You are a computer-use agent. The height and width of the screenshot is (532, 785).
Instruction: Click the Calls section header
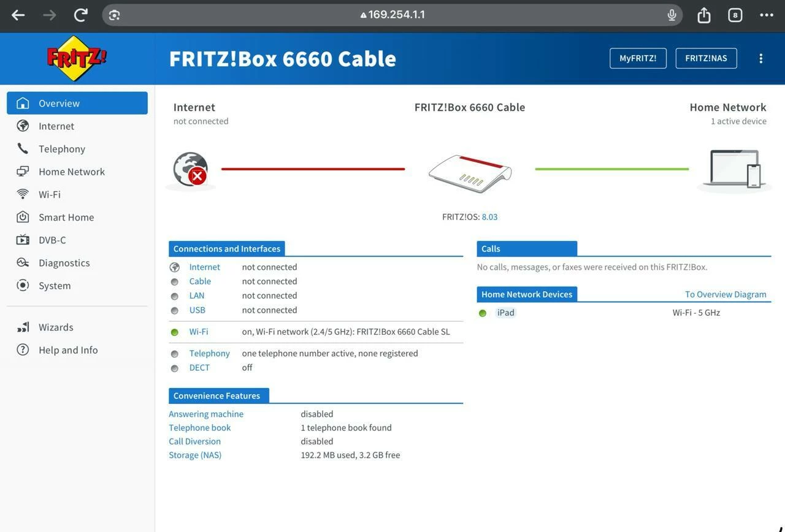point(527,249)
